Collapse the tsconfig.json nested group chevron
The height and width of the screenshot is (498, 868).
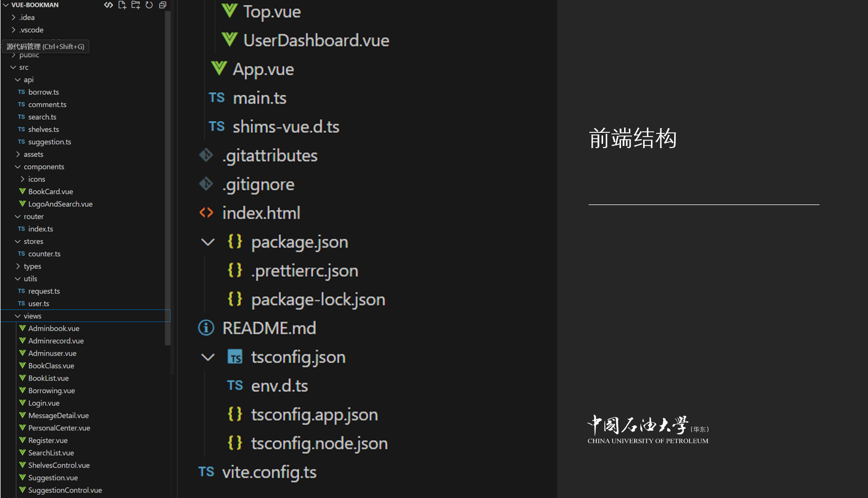[208, 357]
